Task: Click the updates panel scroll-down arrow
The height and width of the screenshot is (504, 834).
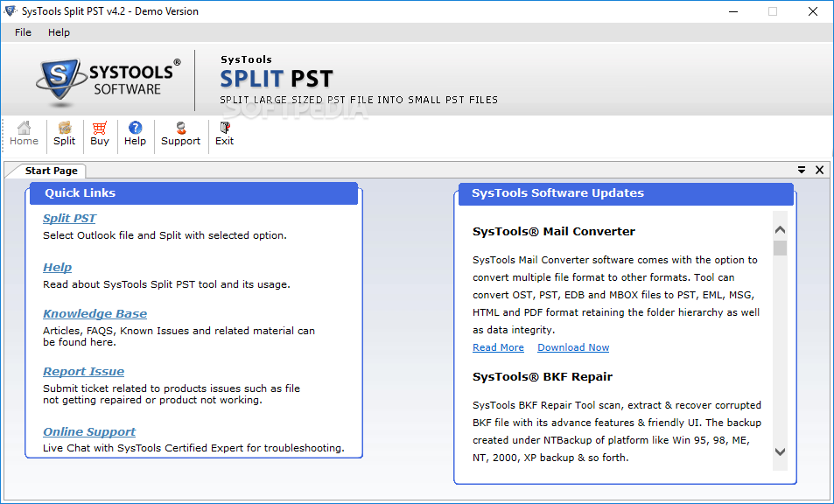Action: (781, 451)
